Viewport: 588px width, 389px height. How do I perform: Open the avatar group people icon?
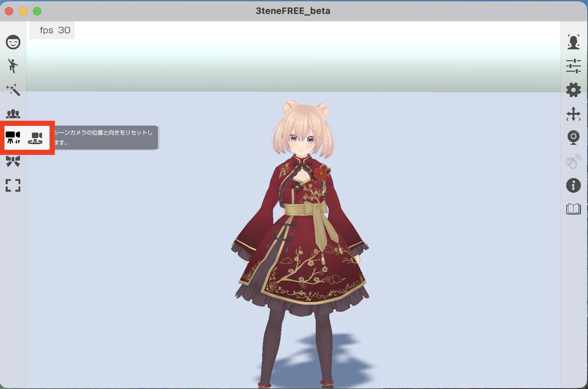13,114
